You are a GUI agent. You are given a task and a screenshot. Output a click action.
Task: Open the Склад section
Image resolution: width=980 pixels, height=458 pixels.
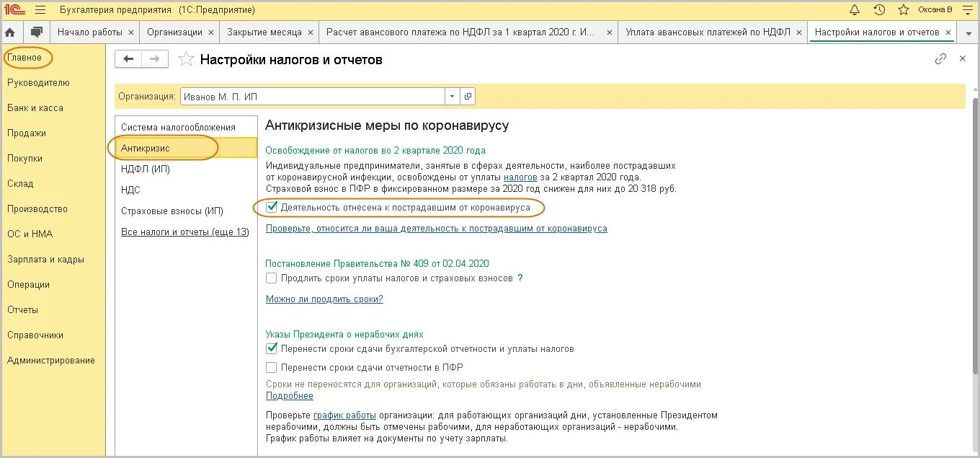pyautogui.click(x=20, y=183)
